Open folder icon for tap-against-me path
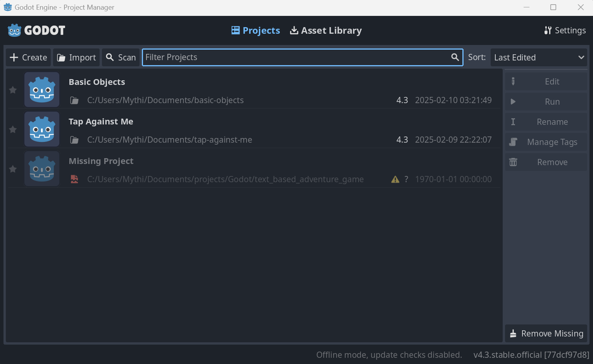Viewport: 593px width, 364px height. [74, 140]
